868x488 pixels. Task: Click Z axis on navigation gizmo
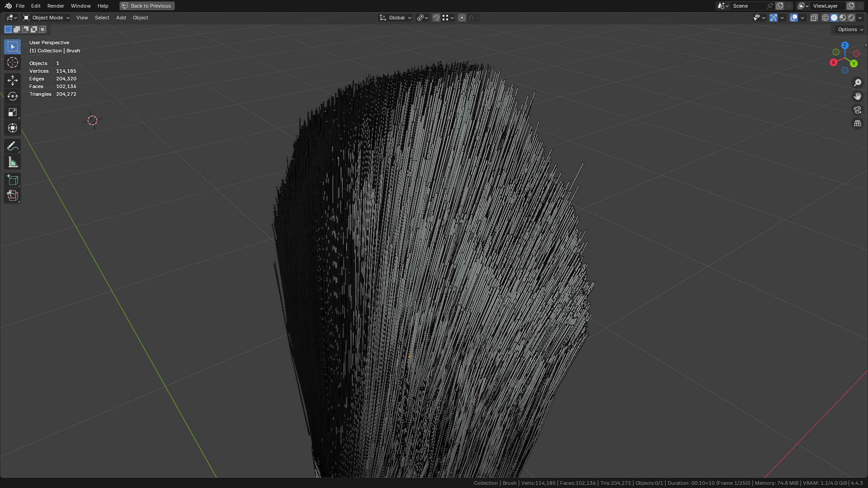(844, 45)
